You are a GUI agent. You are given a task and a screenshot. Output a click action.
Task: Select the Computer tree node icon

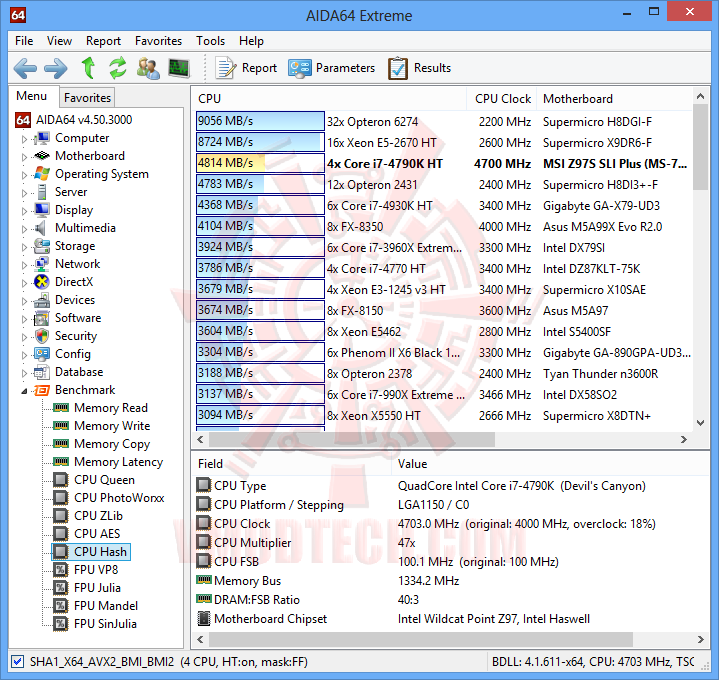tap(42, 138)
